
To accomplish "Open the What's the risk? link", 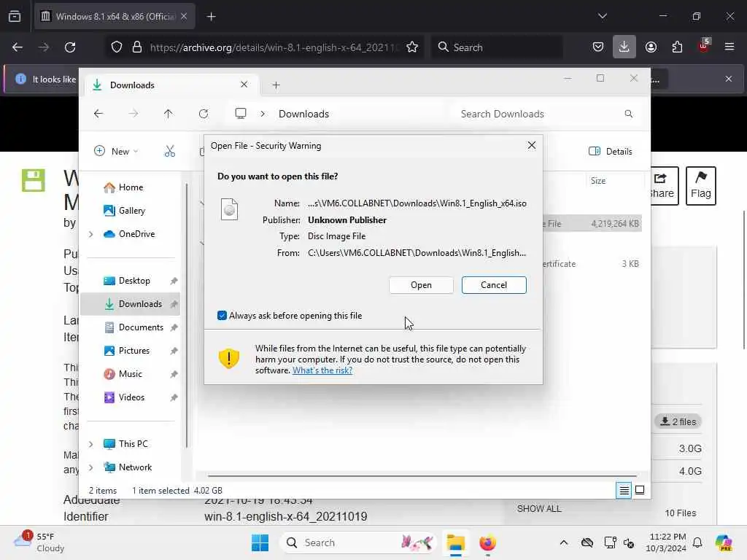I will click(322, 370).
